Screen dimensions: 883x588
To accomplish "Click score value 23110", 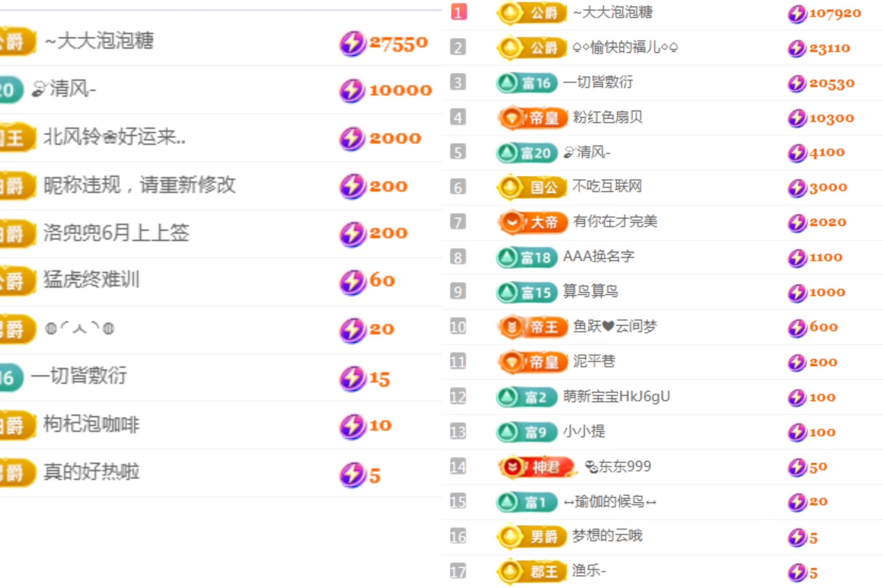I will 830,48.
